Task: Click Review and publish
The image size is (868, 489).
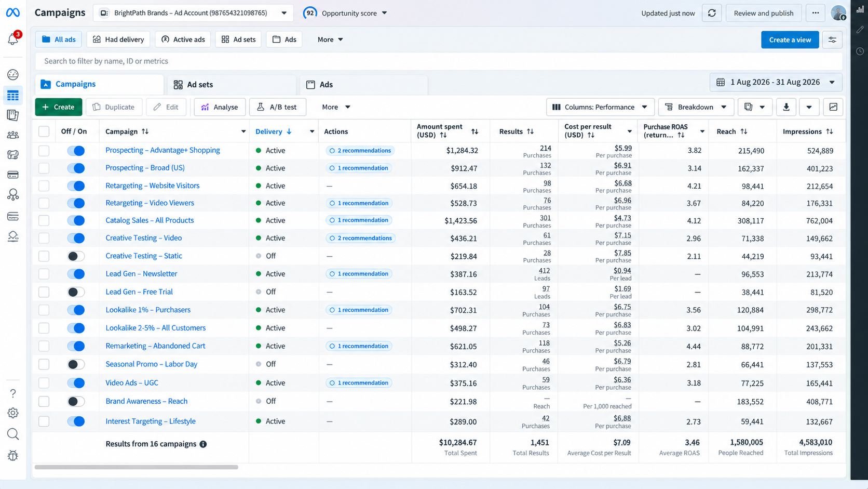Action: click(x=764, y=13)
